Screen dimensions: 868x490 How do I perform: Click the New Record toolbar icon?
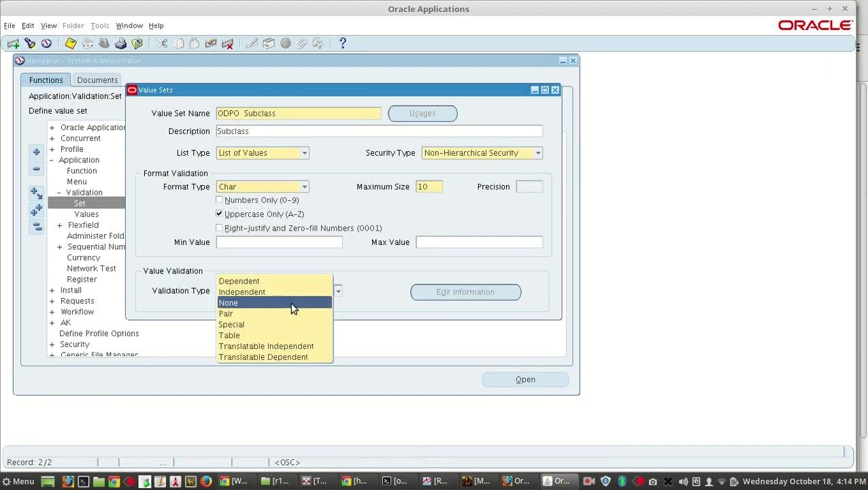(13, 44)
